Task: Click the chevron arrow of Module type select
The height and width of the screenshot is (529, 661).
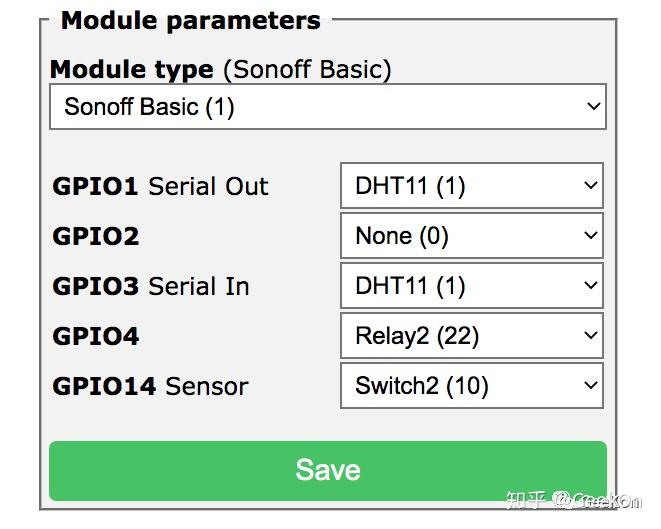Action: click(x=594, y=106)
